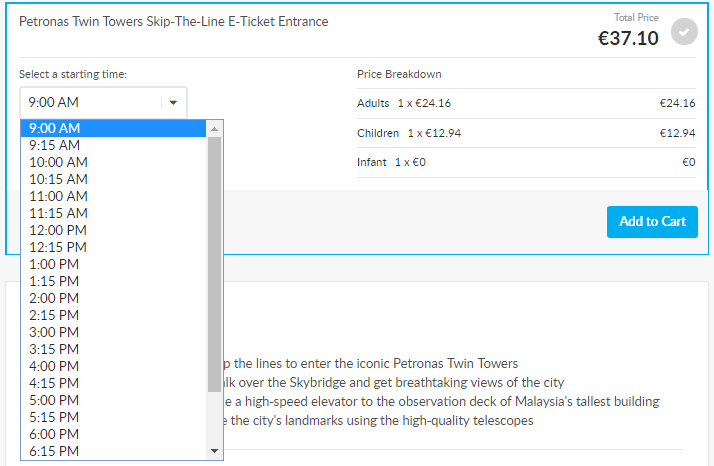Pick 4:15 PM from the list

click(113, 383)
